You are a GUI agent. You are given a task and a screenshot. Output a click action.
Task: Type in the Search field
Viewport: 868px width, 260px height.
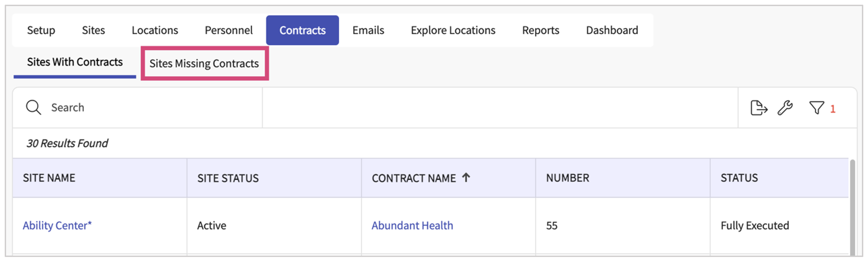152,108
